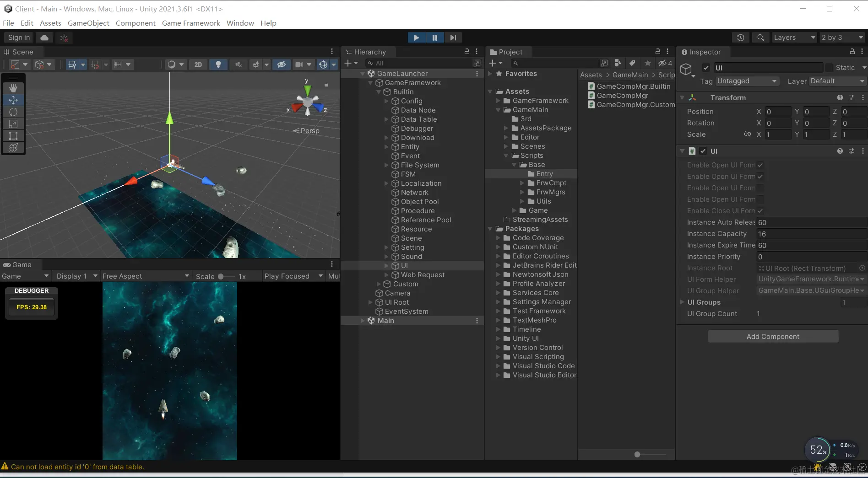Viewport: 868px width, 478px height.
Task: Click the Instance Capacity field
Action: [x=811, y=234]
